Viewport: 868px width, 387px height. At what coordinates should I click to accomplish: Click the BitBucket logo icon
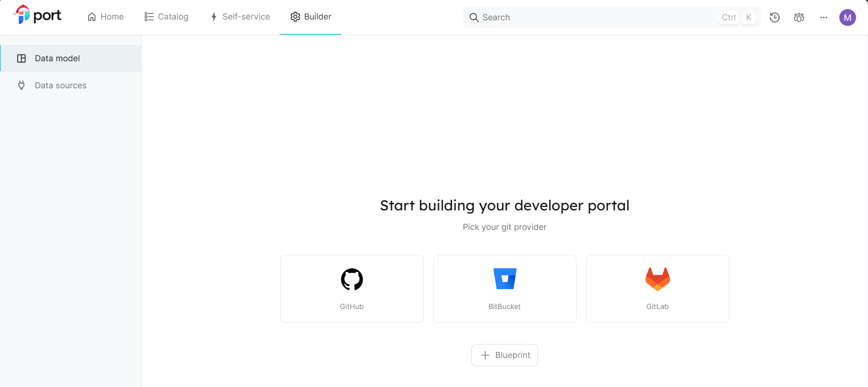point(504,278)
